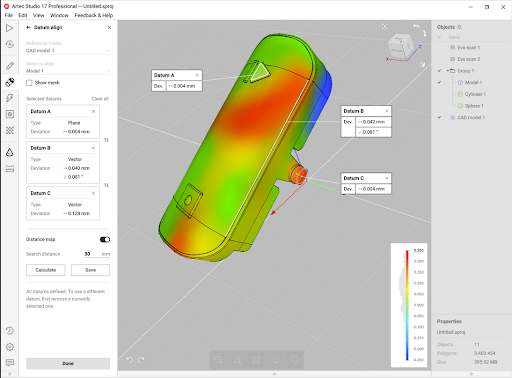Image resolution: width=512 pixels, height=378 pixels.
Task: Open the History icon in sidebar
Action: click(x=10, y=331)
